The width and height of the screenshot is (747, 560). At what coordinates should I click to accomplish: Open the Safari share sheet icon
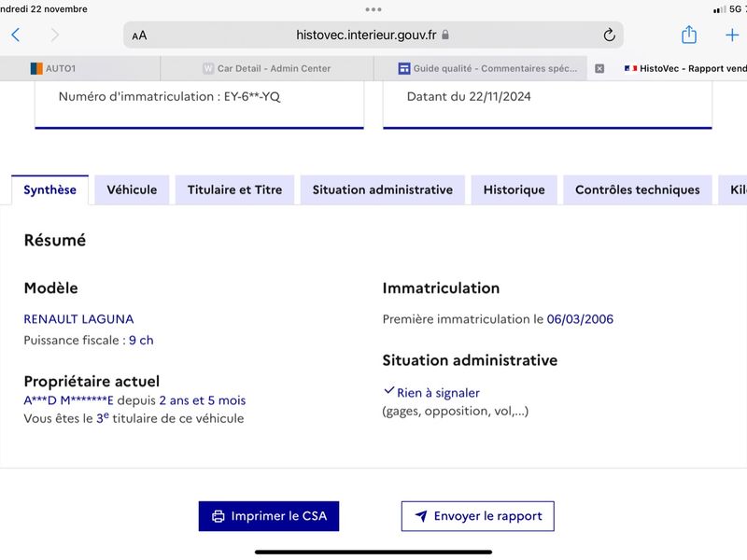click(x=688, y=35)
